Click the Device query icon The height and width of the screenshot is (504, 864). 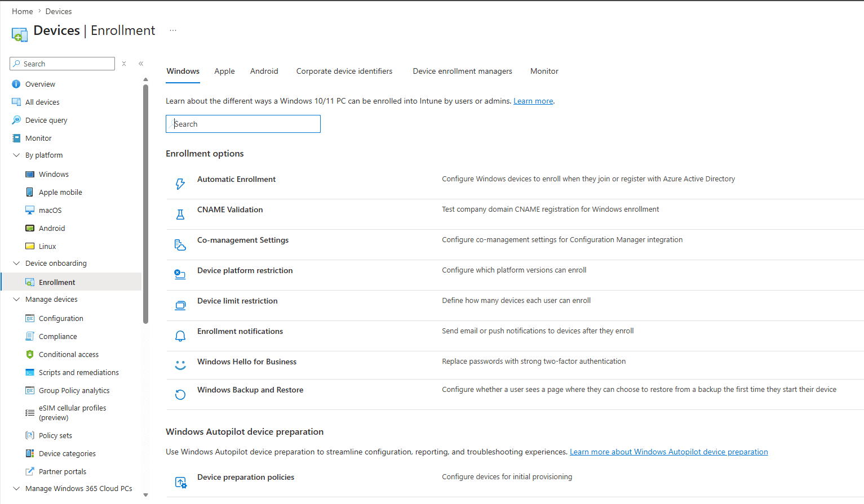(16, 120)
